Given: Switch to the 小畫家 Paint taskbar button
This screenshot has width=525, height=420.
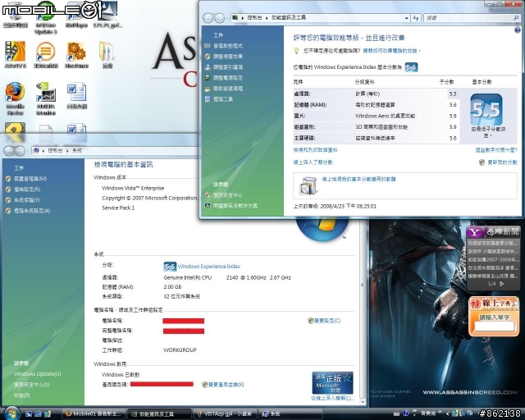Looking at the screenshot, I should (224, 414).
